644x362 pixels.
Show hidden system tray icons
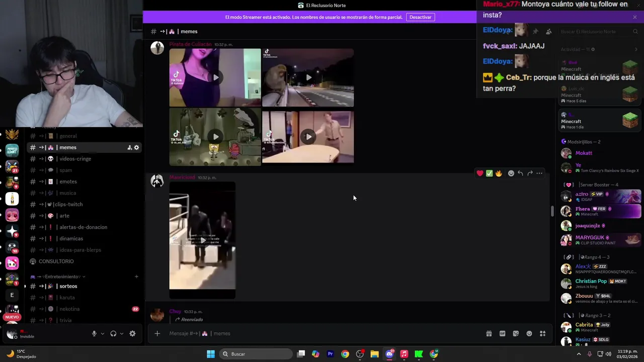click(x=578, y=354)
